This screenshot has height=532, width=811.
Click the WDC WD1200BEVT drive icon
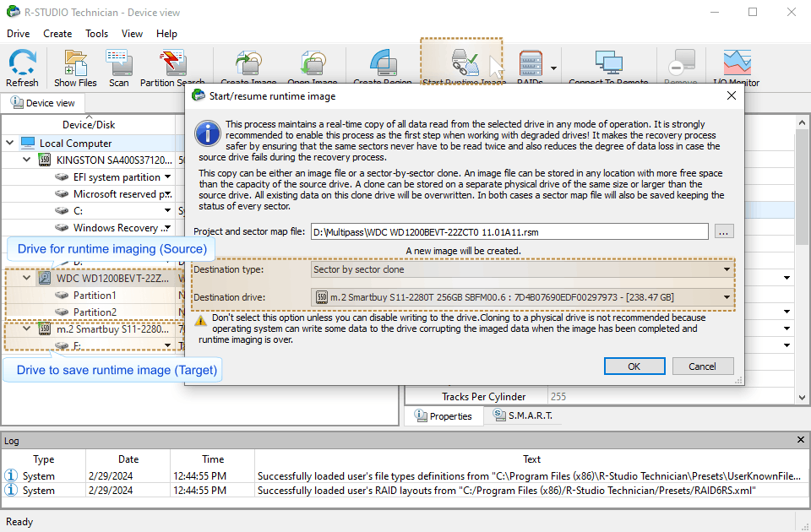tap(45, 278)
